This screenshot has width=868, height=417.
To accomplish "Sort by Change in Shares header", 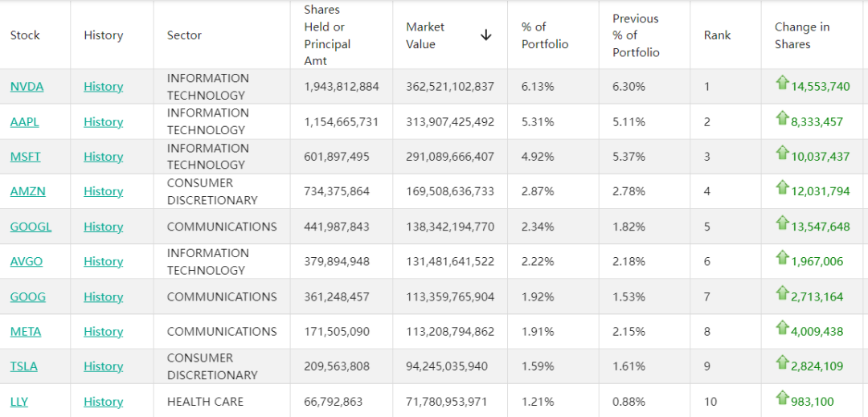I will (801, 35).
